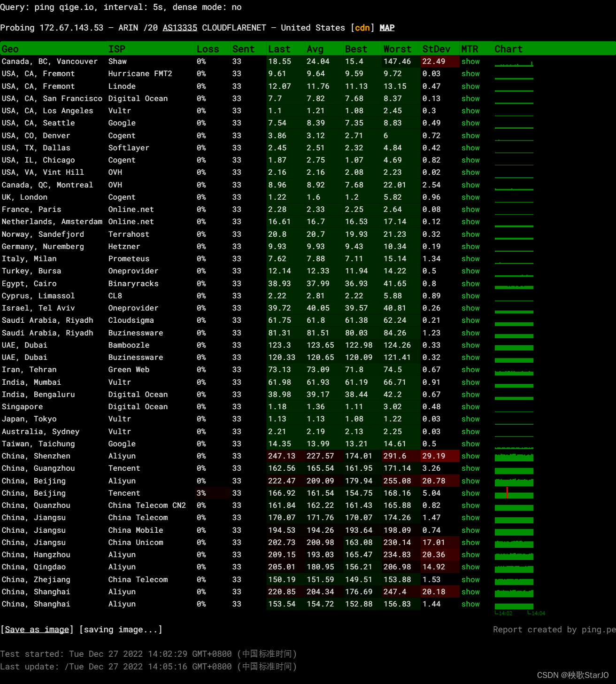Show MTR for San Francisco Digital Ocean
This screenshot has width=616, height=684.
point(470,99)
